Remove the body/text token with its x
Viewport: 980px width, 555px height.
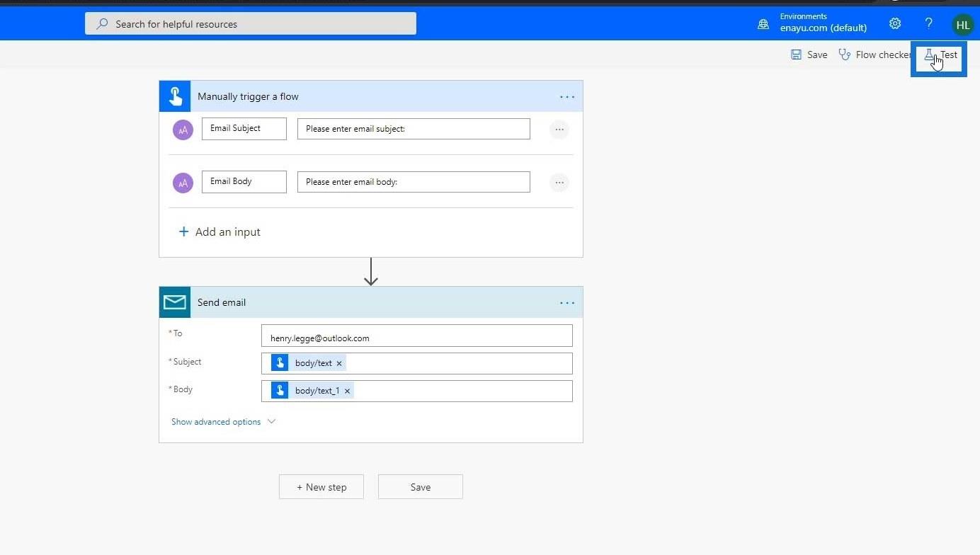tap(339, 363)
